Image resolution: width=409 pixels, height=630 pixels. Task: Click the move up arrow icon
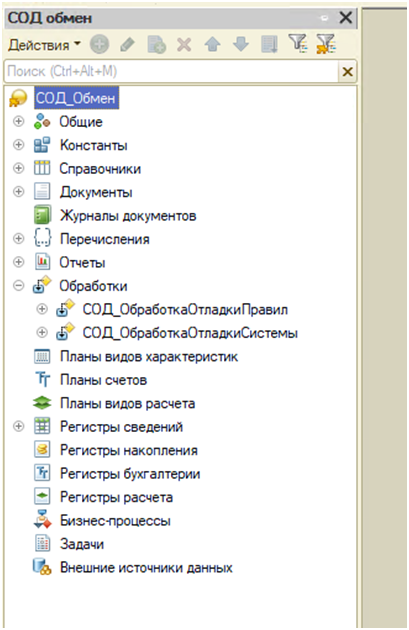[x=213, y=45]
